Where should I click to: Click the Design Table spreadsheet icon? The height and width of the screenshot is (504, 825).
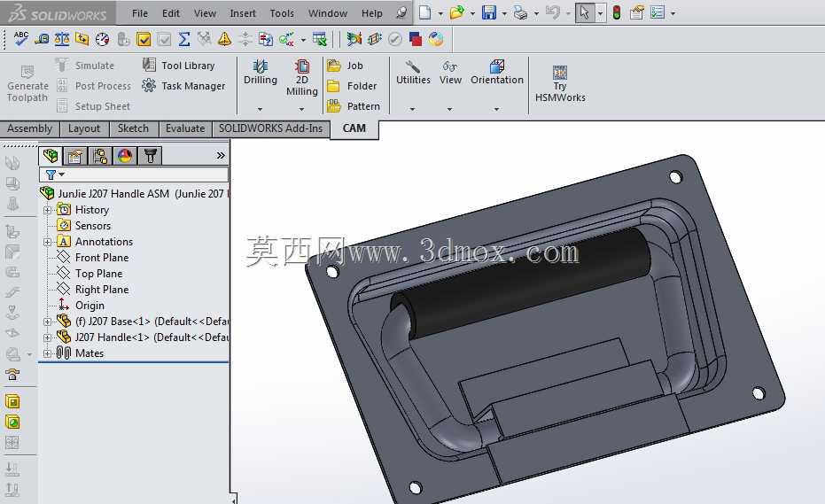pyautogui.click(x=319, y=39)
